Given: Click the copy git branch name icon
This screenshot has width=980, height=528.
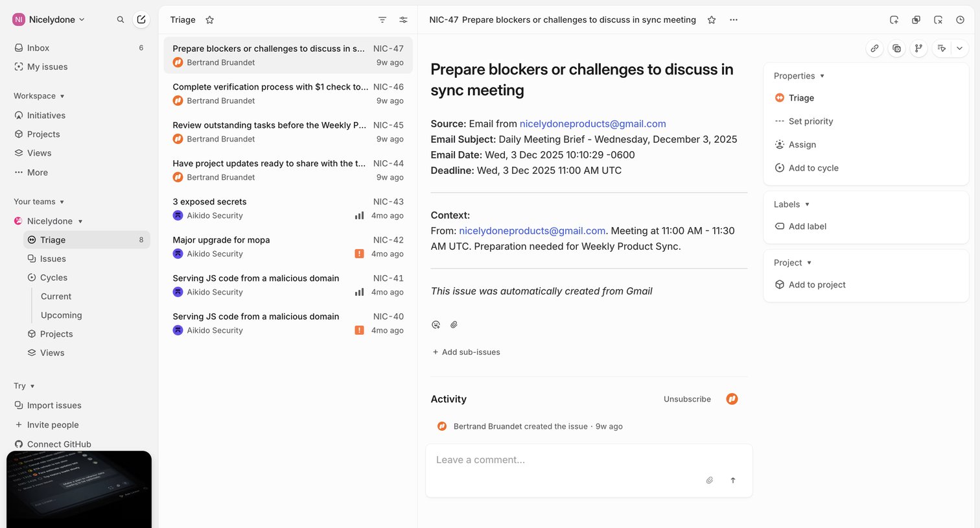Looking at the screenshot, I should point(918,48).
